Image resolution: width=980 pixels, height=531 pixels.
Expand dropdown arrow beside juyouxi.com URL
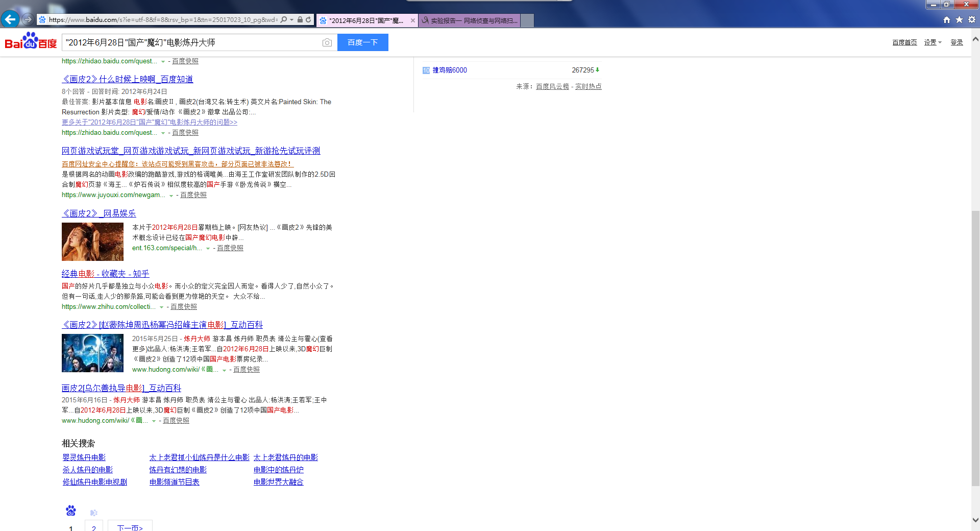point(171,196)
